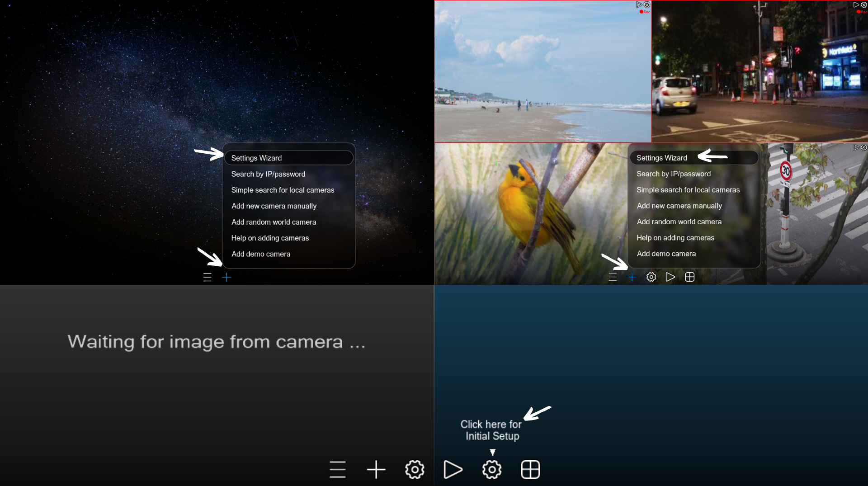Image resolution: width=868 pixels, height=486 pixels.
Task: Click the blue plus icon below starry-sky menu
Action: pos(226,277)
